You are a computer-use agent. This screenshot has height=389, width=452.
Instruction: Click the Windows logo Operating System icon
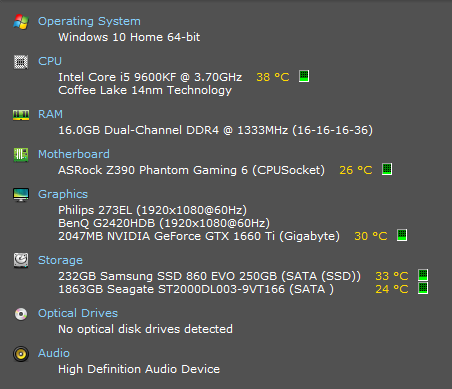[x=21, y=22]
